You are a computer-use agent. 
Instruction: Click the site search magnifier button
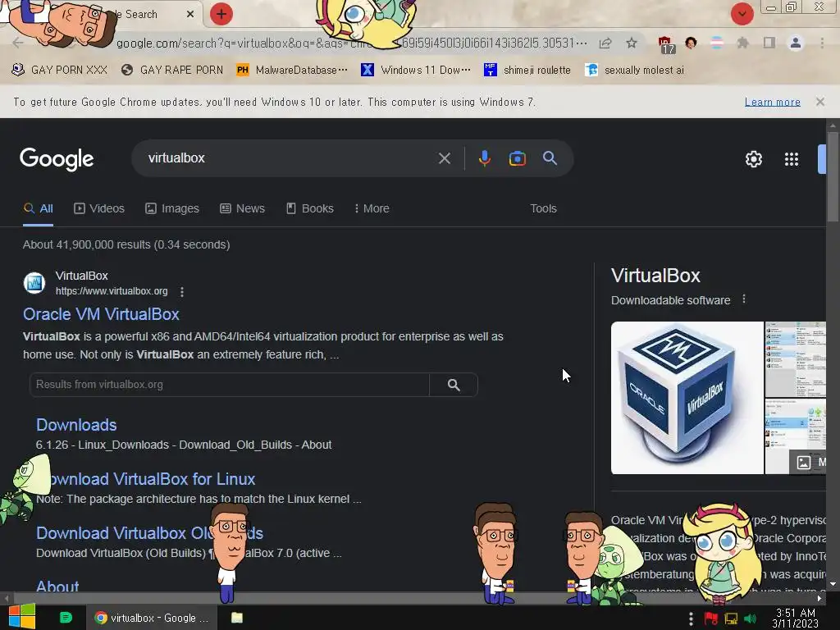click(454, 385)
